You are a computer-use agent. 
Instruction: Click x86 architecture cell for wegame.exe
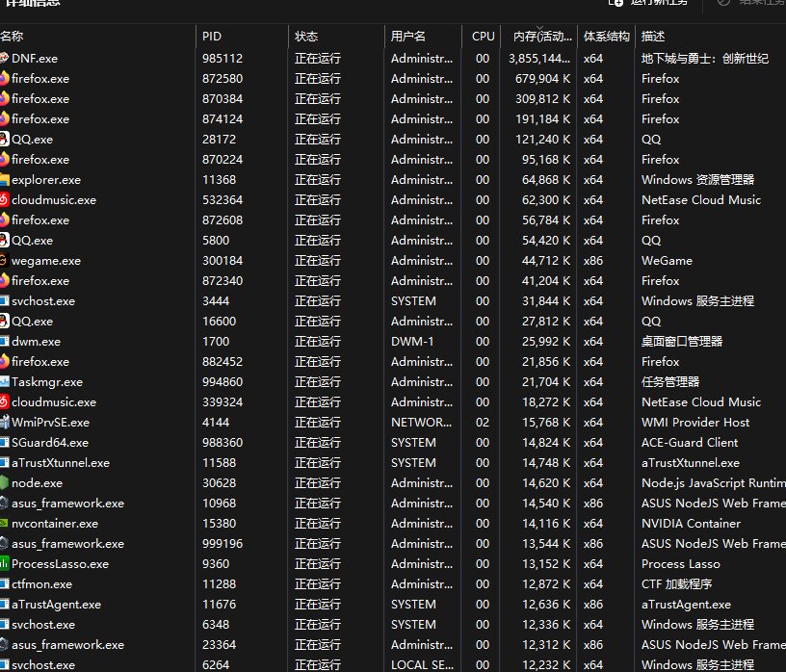tap(593, 261)
